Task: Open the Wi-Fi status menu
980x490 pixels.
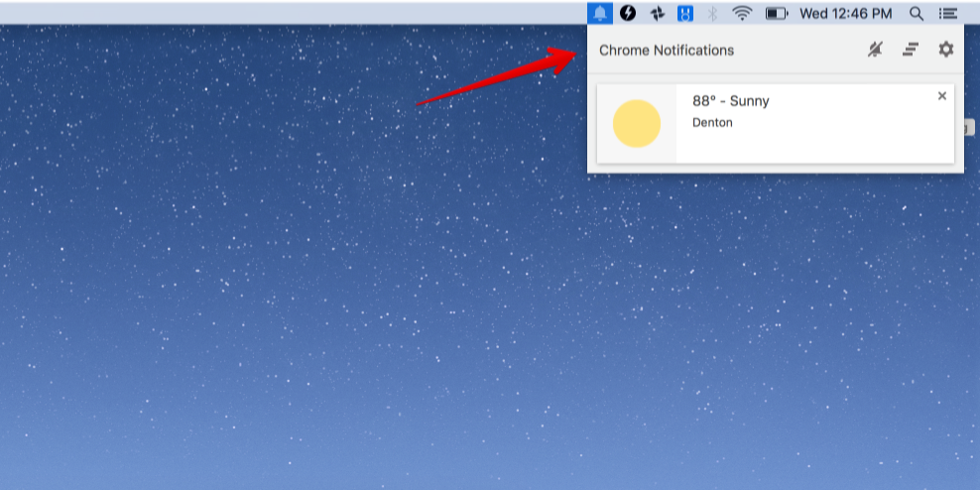Action: click(x=742, y=13)
